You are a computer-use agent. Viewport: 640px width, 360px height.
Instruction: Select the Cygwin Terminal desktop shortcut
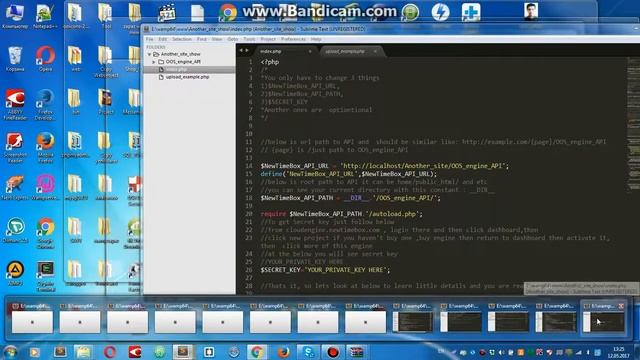coord(45,277)
